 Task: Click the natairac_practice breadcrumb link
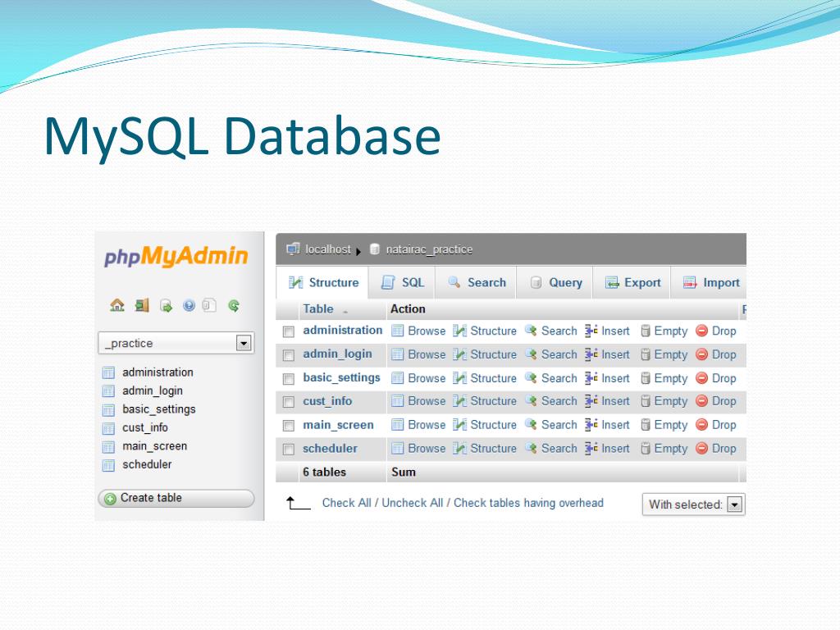coord(430,249)
